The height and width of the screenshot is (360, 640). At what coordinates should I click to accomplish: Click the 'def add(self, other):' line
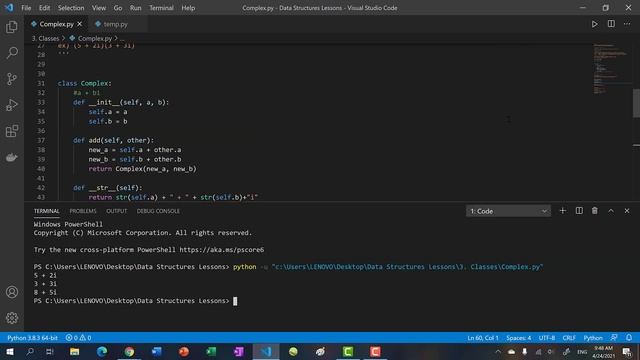[113, 140]
